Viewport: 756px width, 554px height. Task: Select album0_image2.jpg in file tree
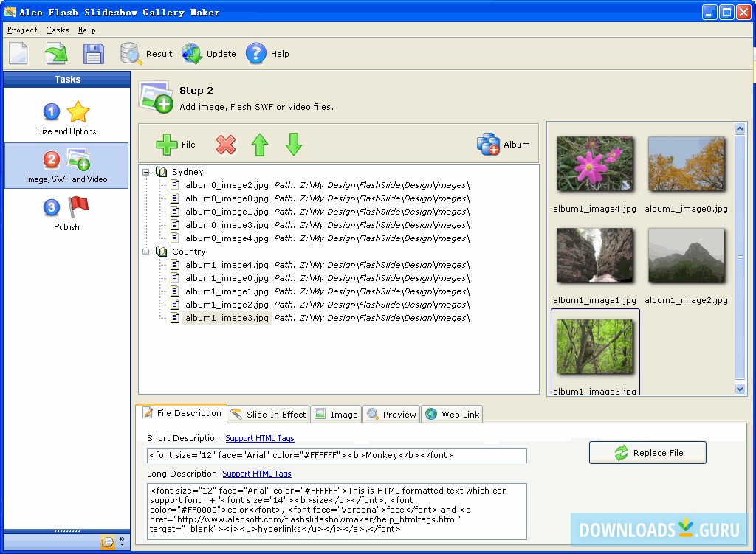point(227,185)
